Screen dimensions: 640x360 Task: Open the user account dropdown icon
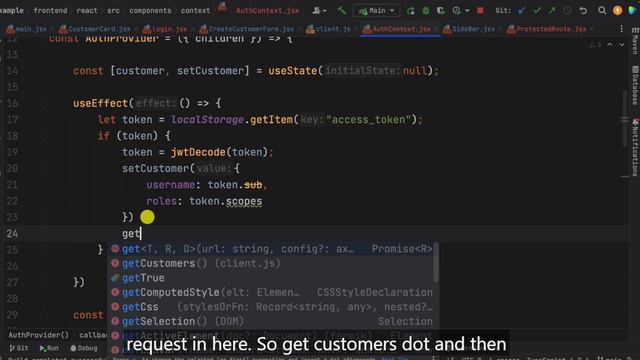point(319,11)
